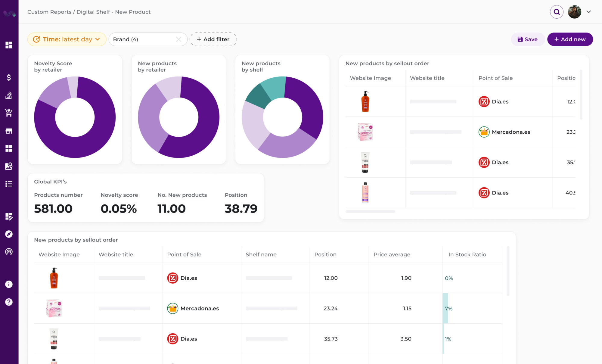Click the broadcast/signal sidebar icon

[9, 252]
